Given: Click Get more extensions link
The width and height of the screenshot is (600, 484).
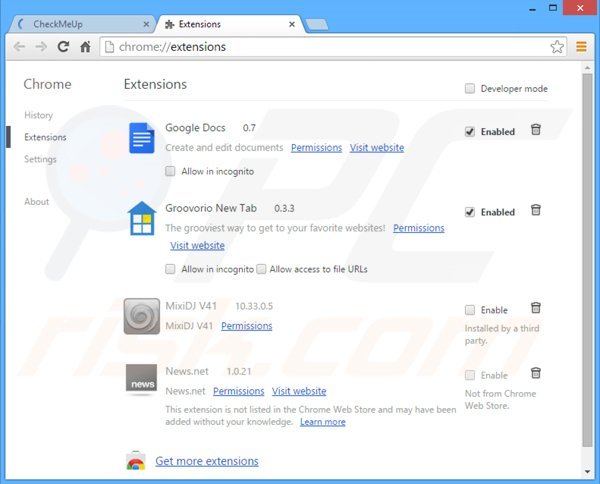Looking at the screenshot, I should (x=207, y=461).
